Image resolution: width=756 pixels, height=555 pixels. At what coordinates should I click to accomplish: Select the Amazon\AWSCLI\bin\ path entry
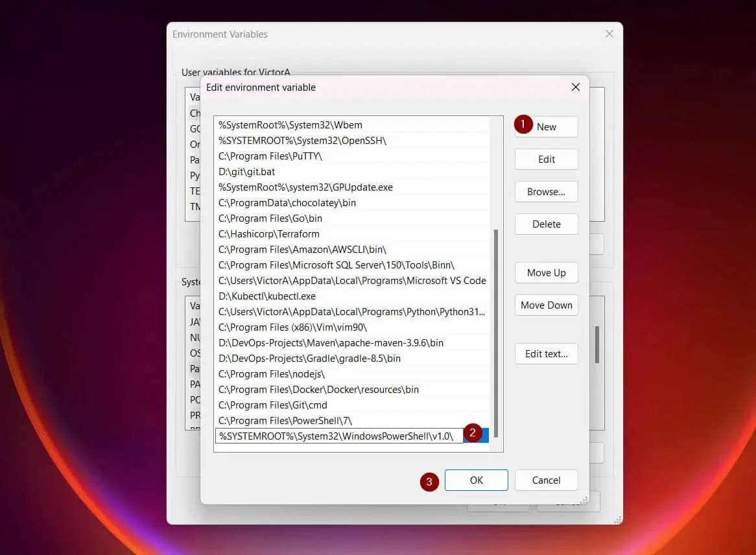(352, 249)
